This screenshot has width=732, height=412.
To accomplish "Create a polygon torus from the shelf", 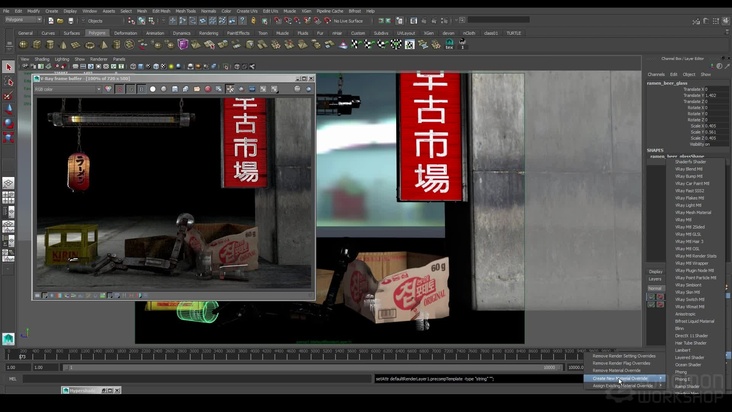I will pyautogui.click(x=90, y=45).
